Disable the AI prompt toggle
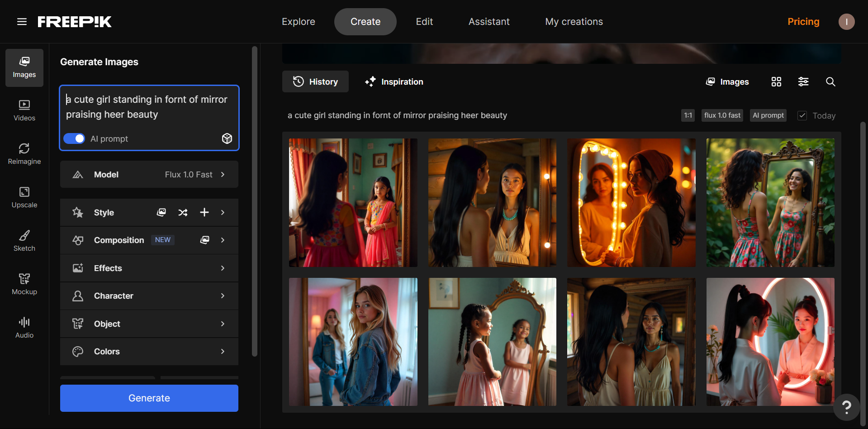868x429 pixels. [74, 138]
